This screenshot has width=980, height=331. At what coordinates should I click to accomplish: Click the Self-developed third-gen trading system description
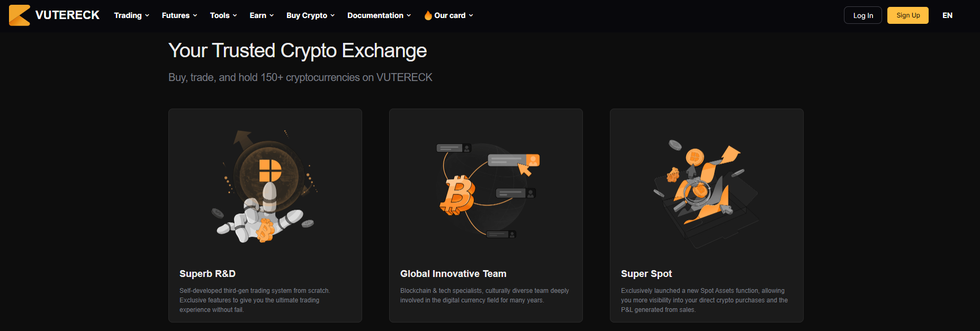click(255, 300)
